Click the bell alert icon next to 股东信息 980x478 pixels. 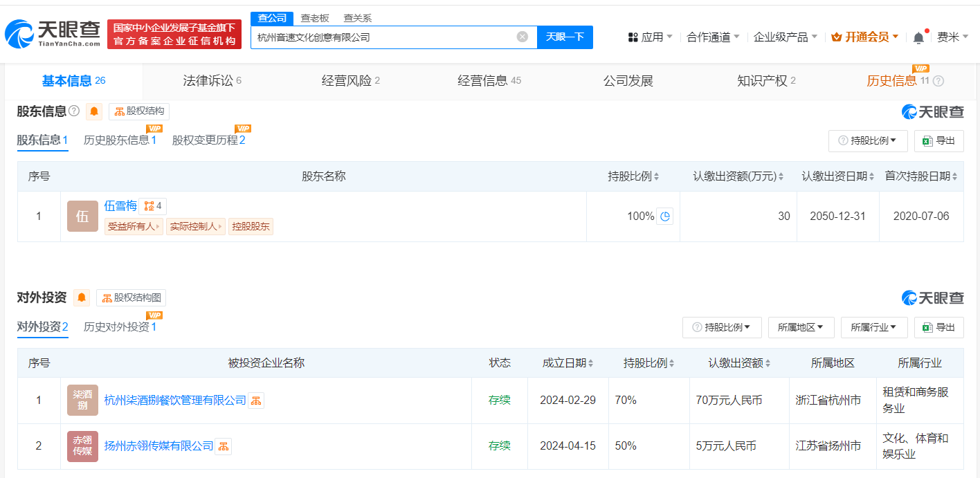94,111
